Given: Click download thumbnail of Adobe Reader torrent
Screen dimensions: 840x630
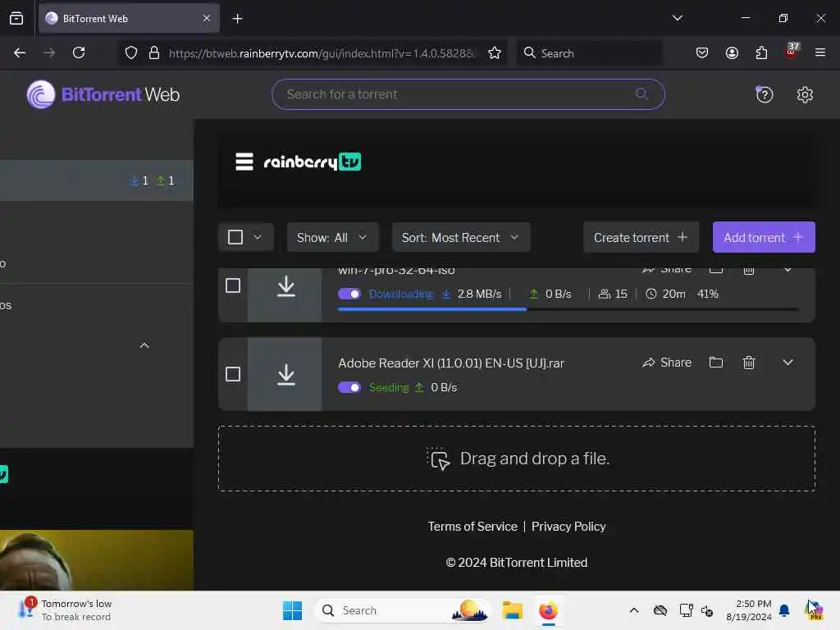Looking at the screenshot, I should tap(285, 374).
